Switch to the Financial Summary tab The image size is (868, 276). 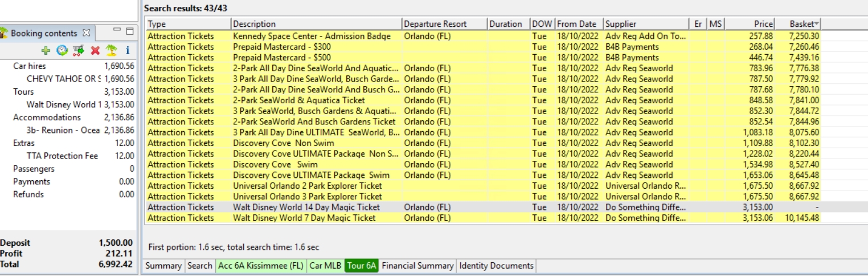(x=417, y=266)
